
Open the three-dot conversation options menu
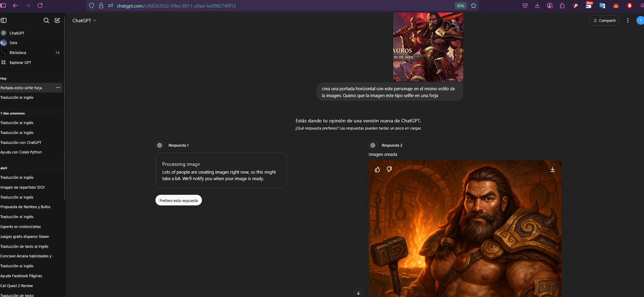click(x=628, y=21)
